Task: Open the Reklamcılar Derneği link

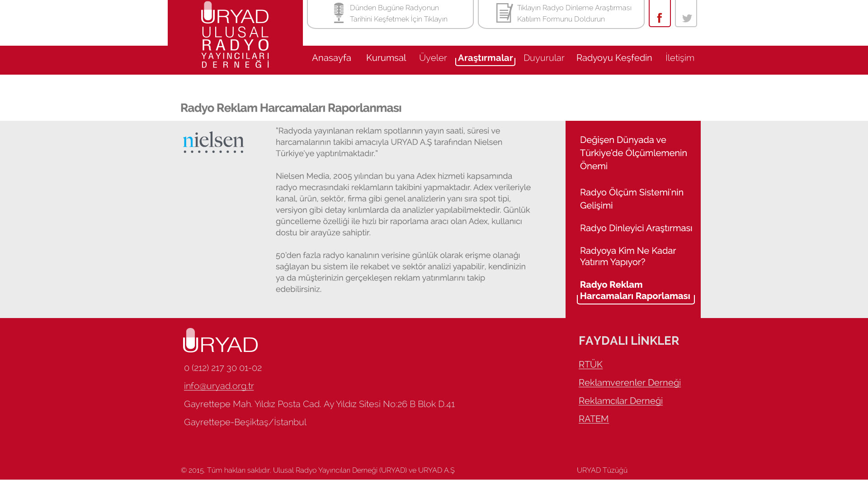Action: (x=621, y=401)
